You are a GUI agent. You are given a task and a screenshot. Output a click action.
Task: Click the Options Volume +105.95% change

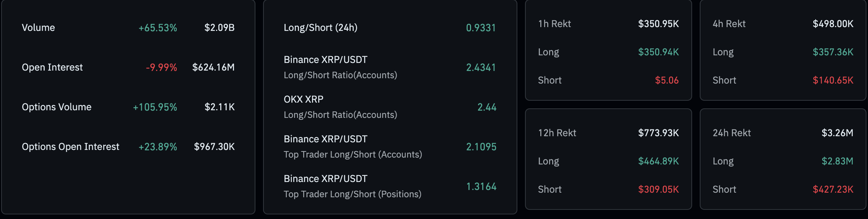pos(155,107)
